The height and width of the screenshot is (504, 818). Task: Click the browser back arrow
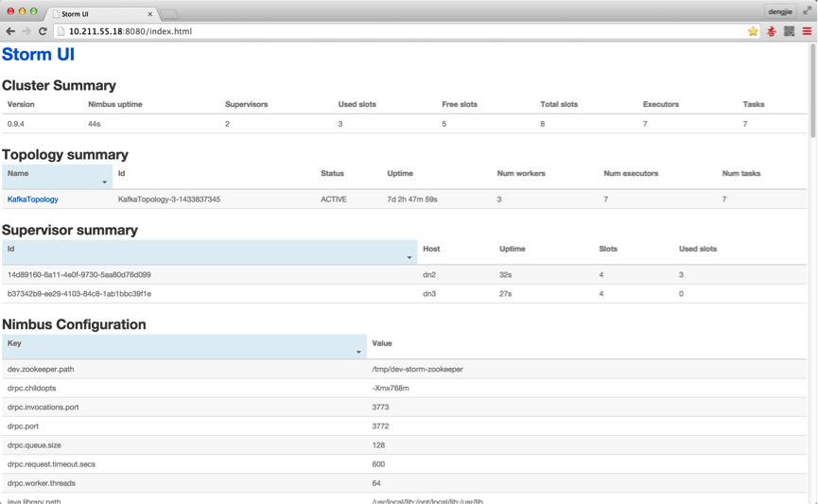[10, 31]
